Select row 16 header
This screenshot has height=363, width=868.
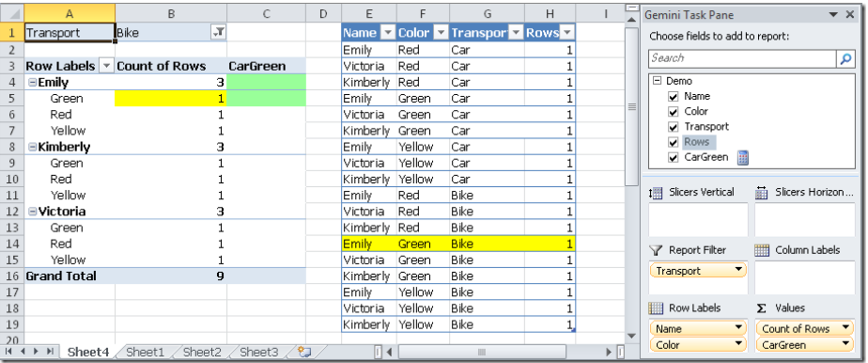click(x=12, y=276)
